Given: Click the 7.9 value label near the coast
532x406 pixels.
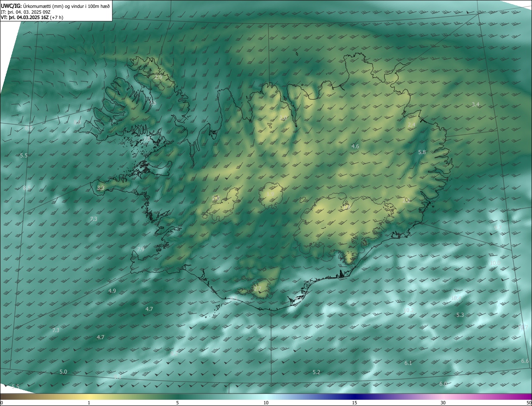Looking at the screenshot, I should point(140,249).
